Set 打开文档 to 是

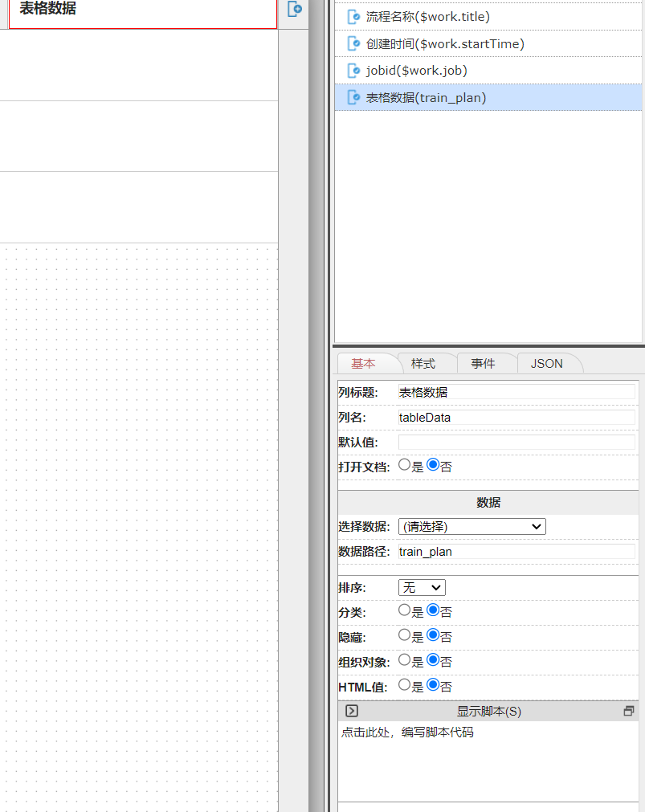[x=404, y=465]
